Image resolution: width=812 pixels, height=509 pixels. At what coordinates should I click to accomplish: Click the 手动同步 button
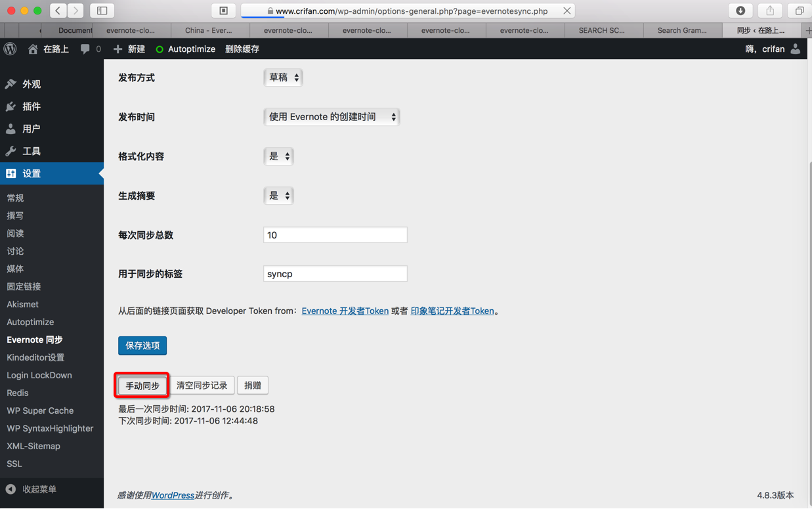tap(142, 386)
